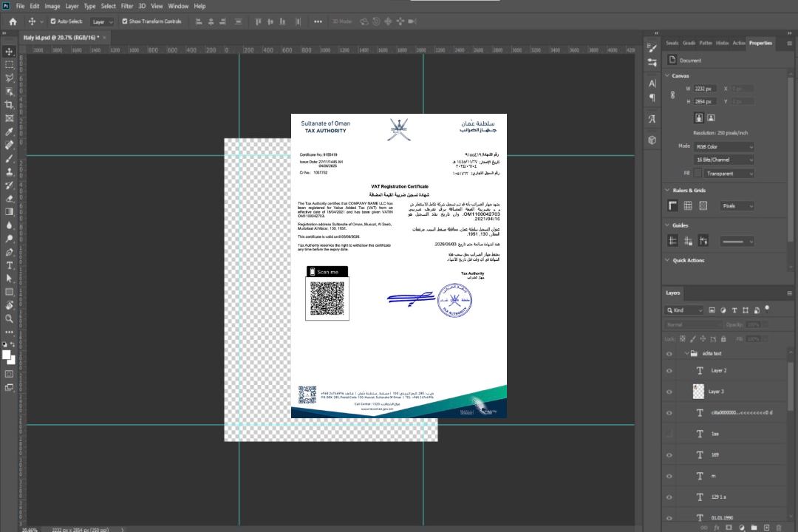
Task: Click the Home icon in options bar
Action: 13,21
